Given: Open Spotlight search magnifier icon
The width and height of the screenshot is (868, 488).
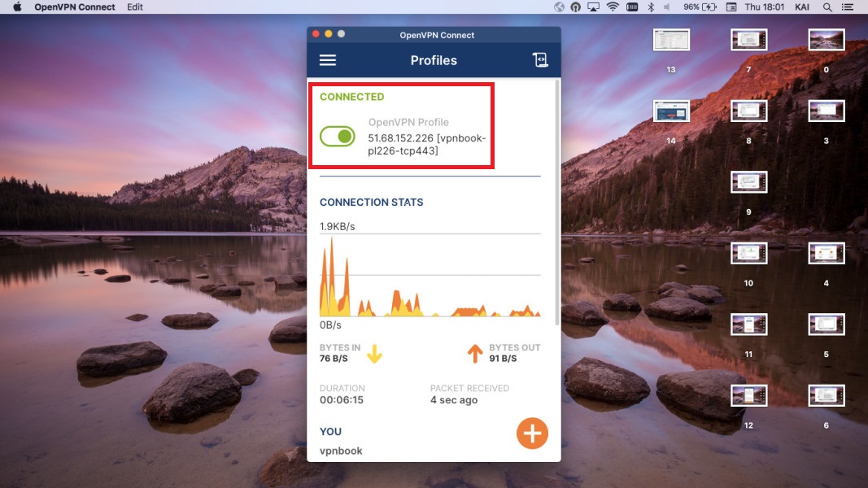Looking at the screenshot, I should click(x=827, y=7).
